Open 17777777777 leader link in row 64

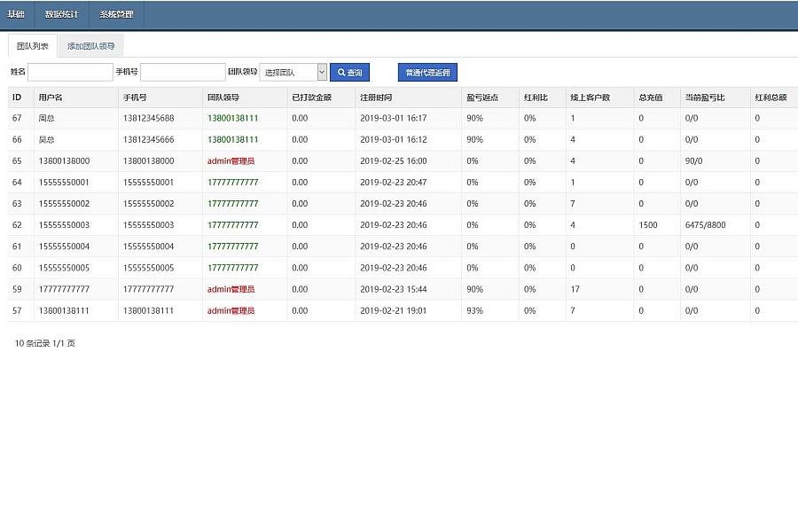click(232, 183)
